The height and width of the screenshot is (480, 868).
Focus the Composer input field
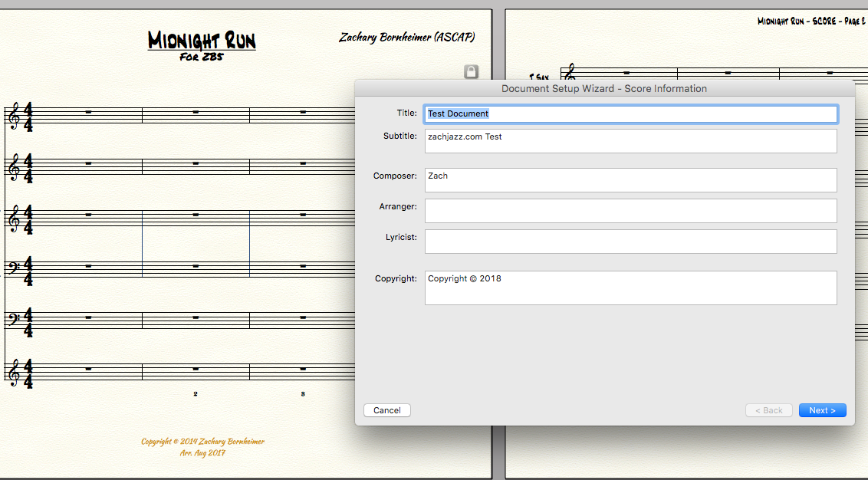(630, 180)
